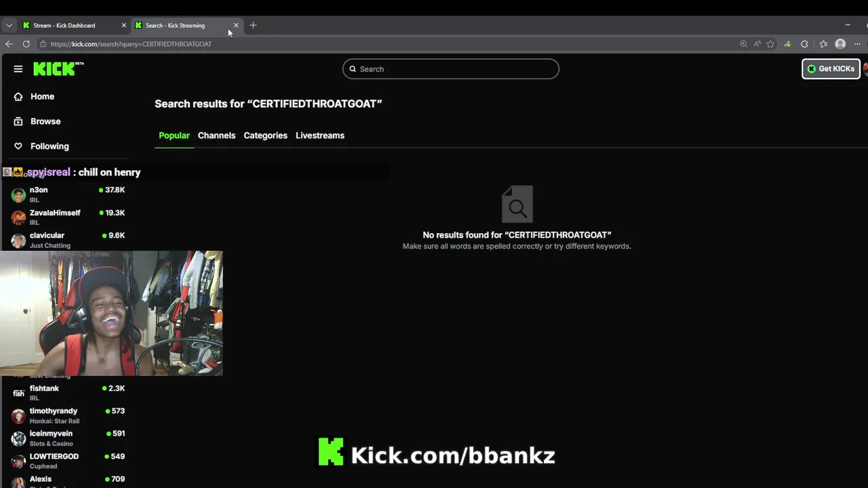Open the ZavalaHimself channel name
The image size is (868, 488).
(55, 213)
